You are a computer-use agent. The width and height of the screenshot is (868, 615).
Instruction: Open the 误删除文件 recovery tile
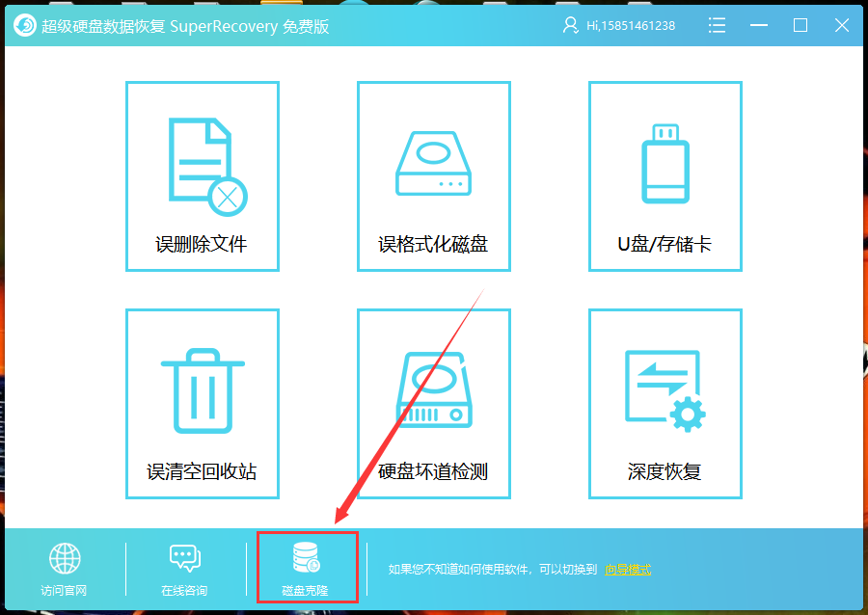click(x=203, y=176)
